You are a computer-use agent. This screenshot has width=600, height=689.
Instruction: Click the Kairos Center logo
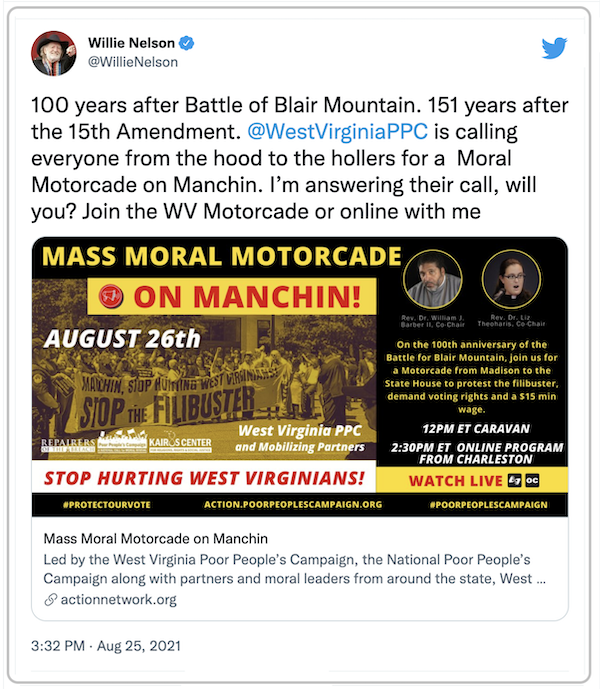click(180, 444)
